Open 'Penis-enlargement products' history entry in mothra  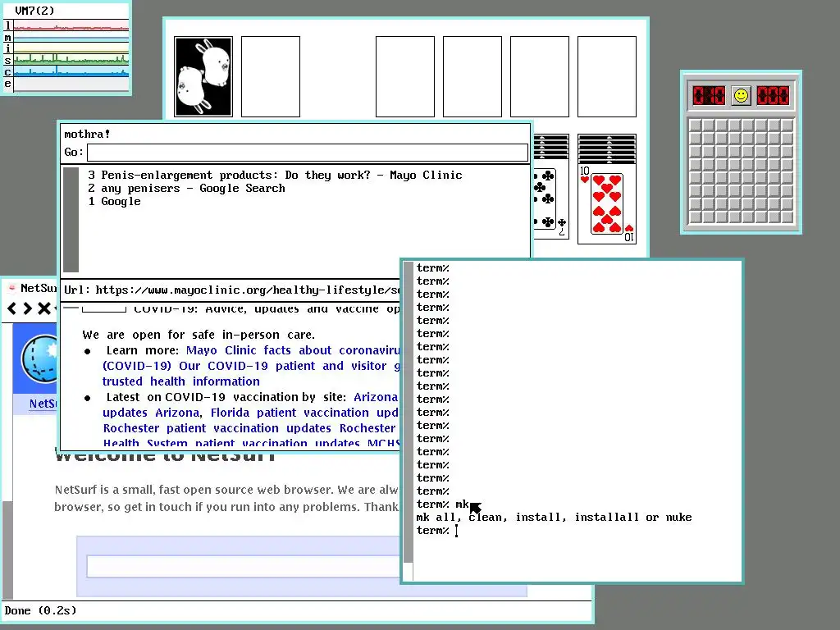(x=276, y=176)
